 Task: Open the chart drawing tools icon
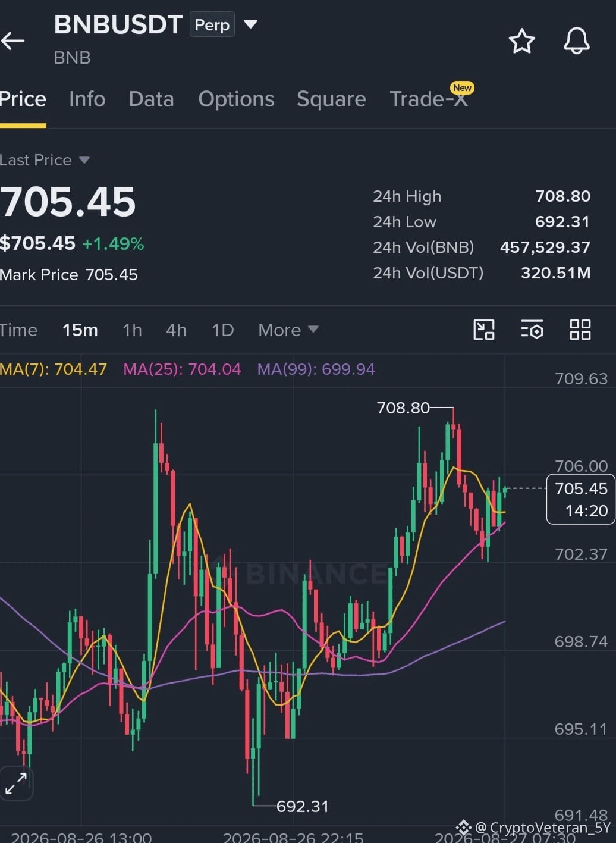pyautogui.click(x=484, y=330)
